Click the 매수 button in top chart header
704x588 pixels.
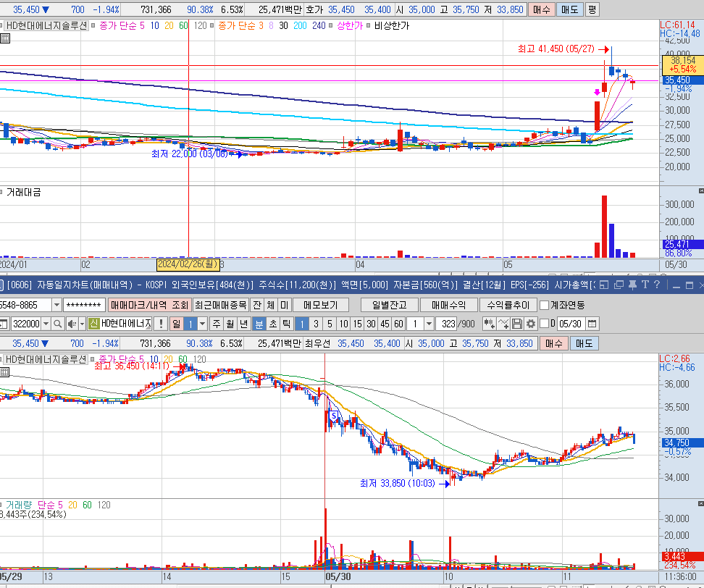tap(541, 9)
